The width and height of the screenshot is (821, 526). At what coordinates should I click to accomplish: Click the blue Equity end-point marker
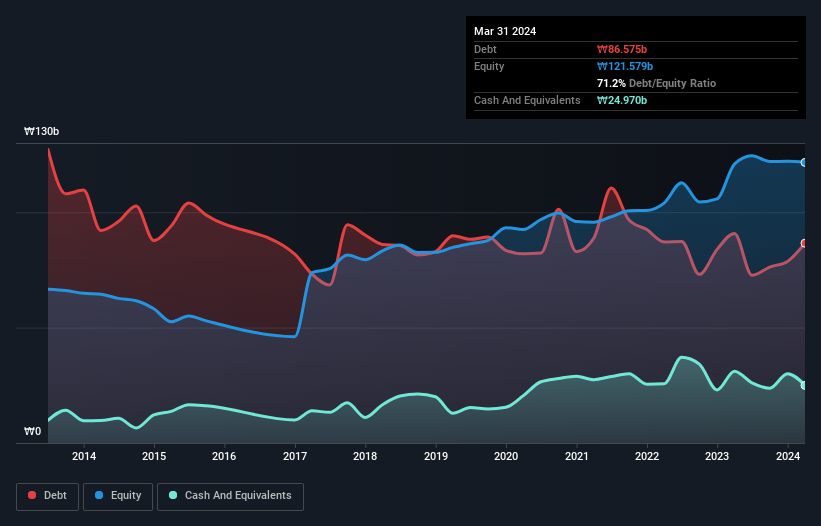click(804, 163)
